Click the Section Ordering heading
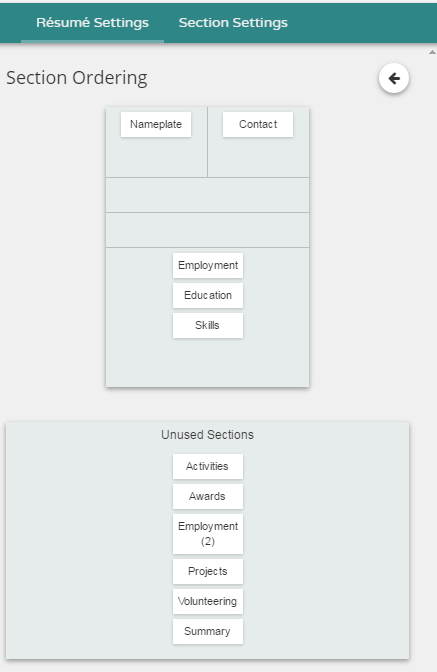437x672 pixels. pos(77,78)
